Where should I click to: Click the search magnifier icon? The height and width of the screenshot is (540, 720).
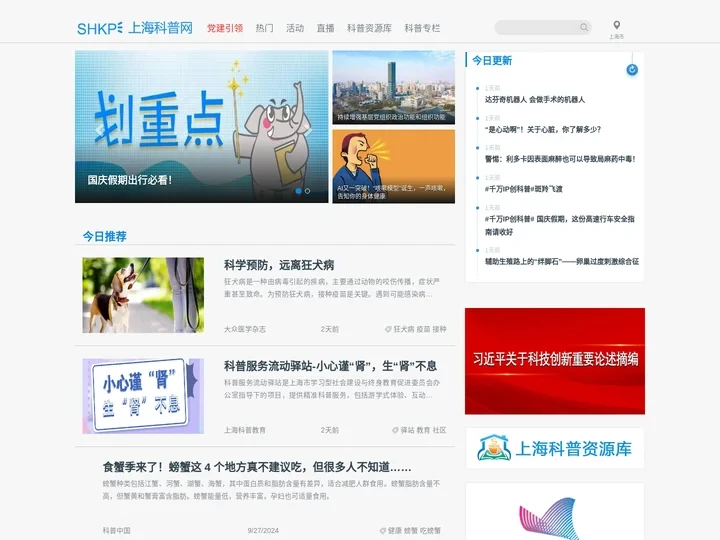(x=584, y=27)
